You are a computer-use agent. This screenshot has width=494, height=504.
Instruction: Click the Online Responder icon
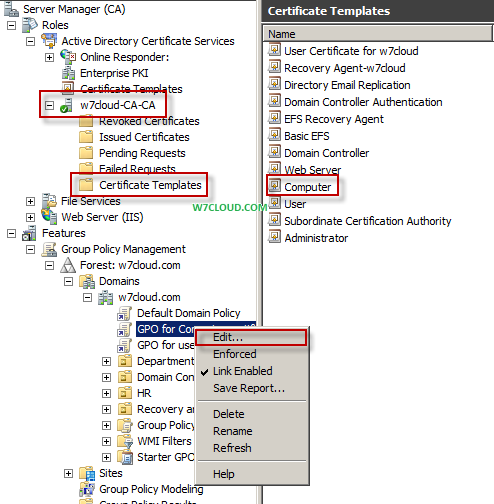pos(68,57)
